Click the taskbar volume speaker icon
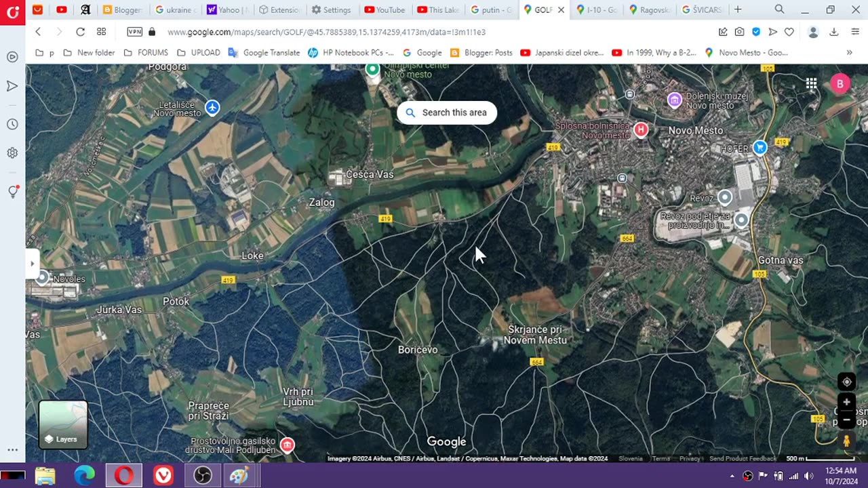The width and height of the screenshot is (868, 488). pos(808,476)
